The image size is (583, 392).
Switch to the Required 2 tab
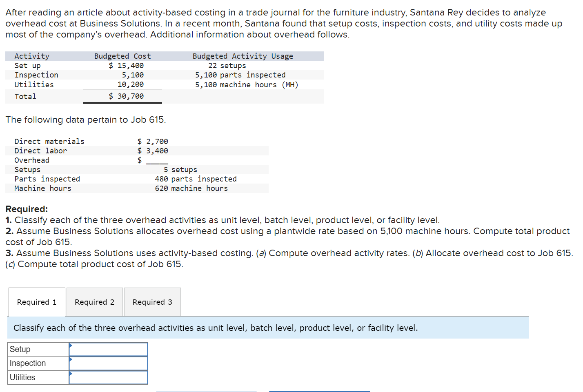click(94, 302)
